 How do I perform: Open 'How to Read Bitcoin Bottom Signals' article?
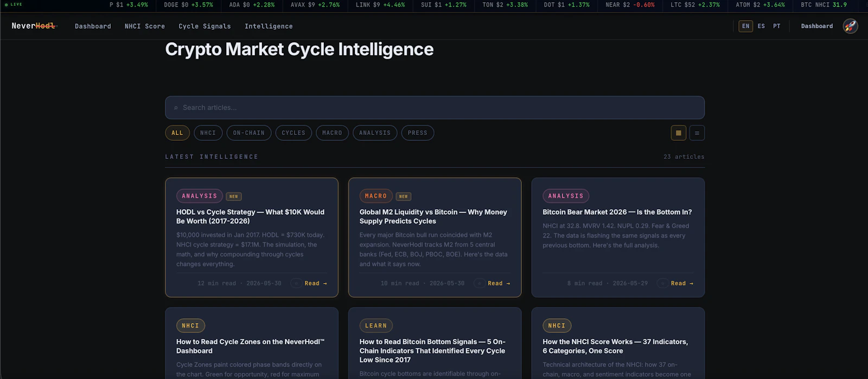(x=432, y=350)
